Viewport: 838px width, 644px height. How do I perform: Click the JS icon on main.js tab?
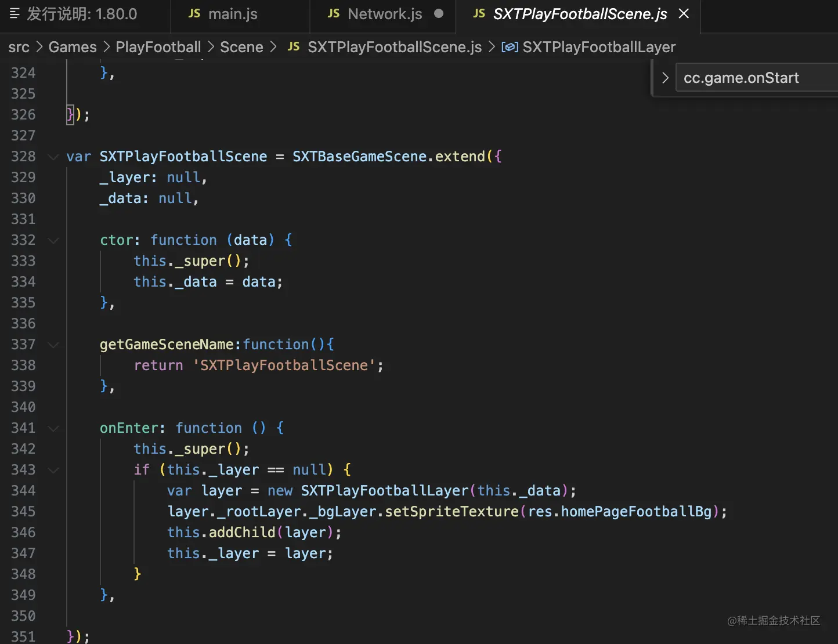tap(194, 13)
